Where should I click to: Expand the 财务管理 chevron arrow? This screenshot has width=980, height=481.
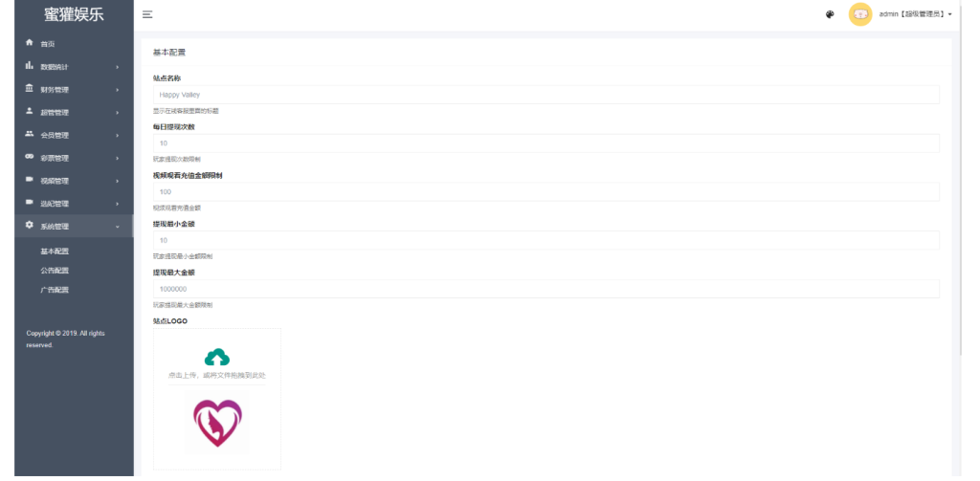coord(117,90)
